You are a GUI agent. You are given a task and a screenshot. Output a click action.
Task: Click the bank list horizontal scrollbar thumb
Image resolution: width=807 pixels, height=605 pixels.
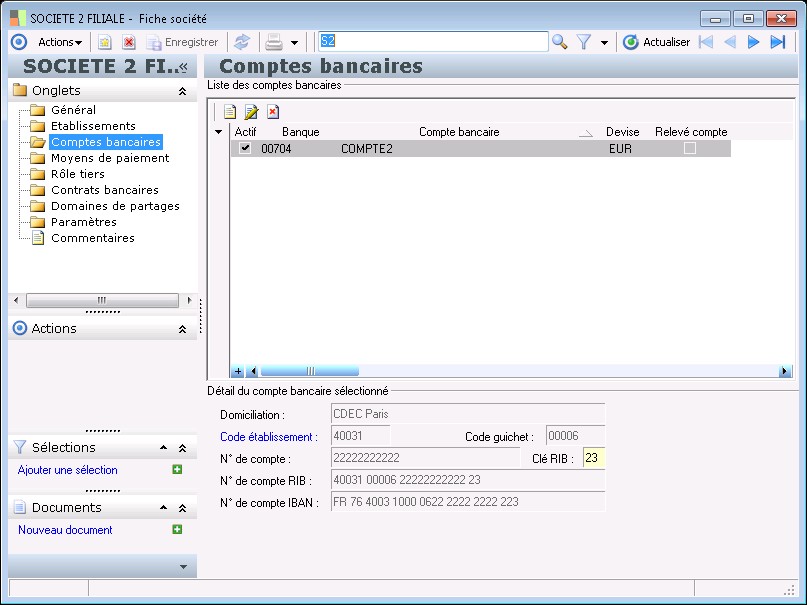[310, 371]
